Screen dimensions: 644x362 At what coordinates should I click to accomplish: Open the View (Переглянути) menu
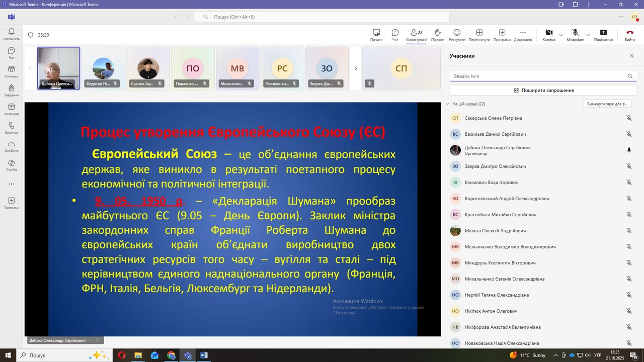pyautogui.click(x=479, y=34)
